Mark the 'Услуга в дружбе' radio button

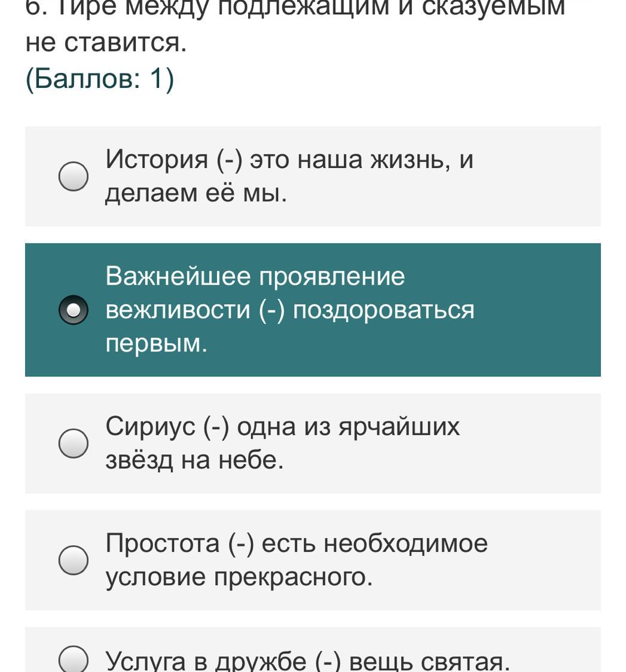tap(74, 659)
